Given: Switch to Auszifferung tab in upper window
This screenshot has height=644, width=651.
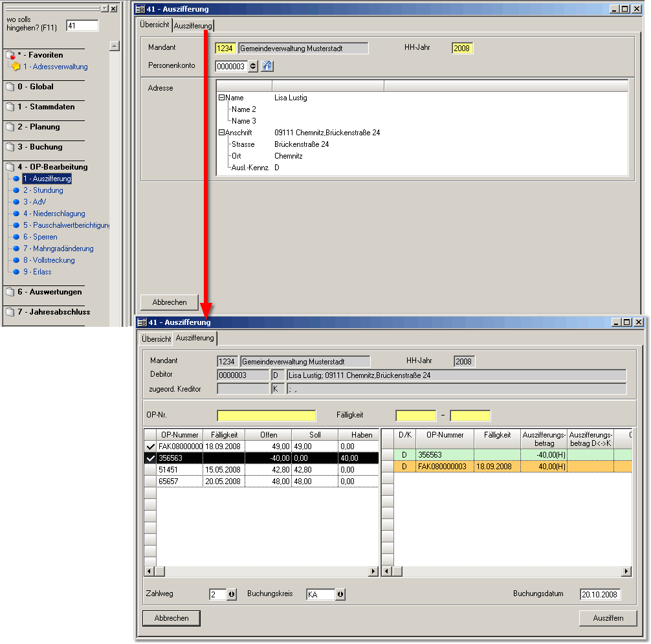Looking at the screenshot, I should (x=193, y=26).
